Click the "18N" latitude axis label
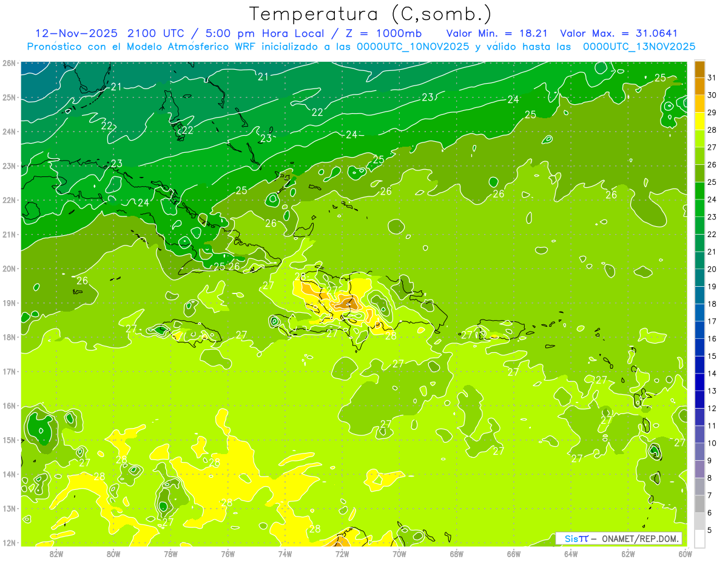The image size is (728, 562). [x=9, y=337]
